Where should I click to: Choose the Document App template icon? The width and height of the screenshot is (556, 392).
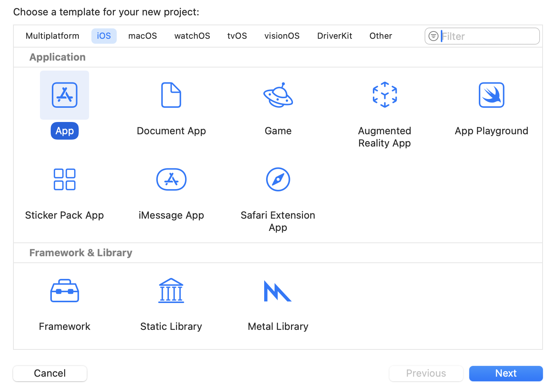pyautogui.click(x=171, y=95)
